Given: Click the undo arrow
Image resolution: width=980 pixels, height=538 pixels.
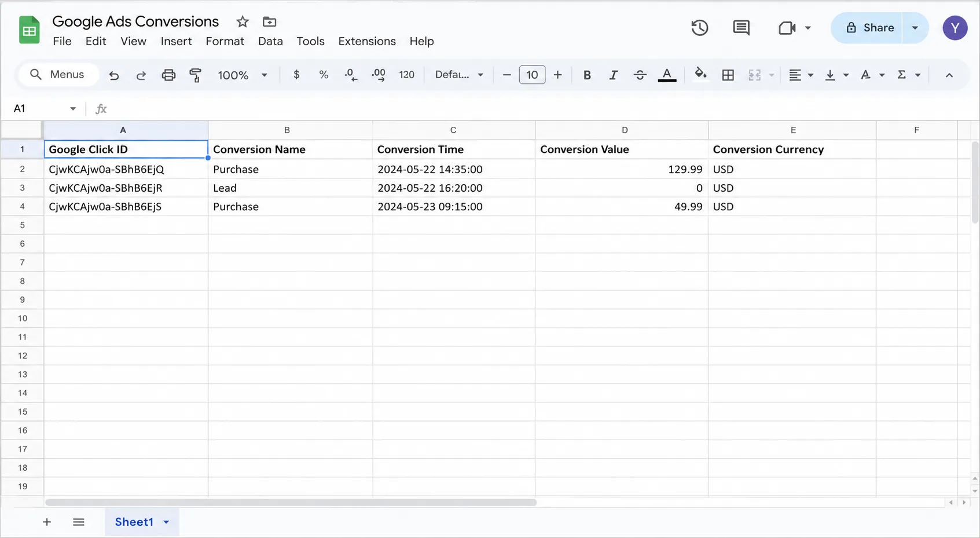Looking at the screenshot, I should [x=114, y=75].
